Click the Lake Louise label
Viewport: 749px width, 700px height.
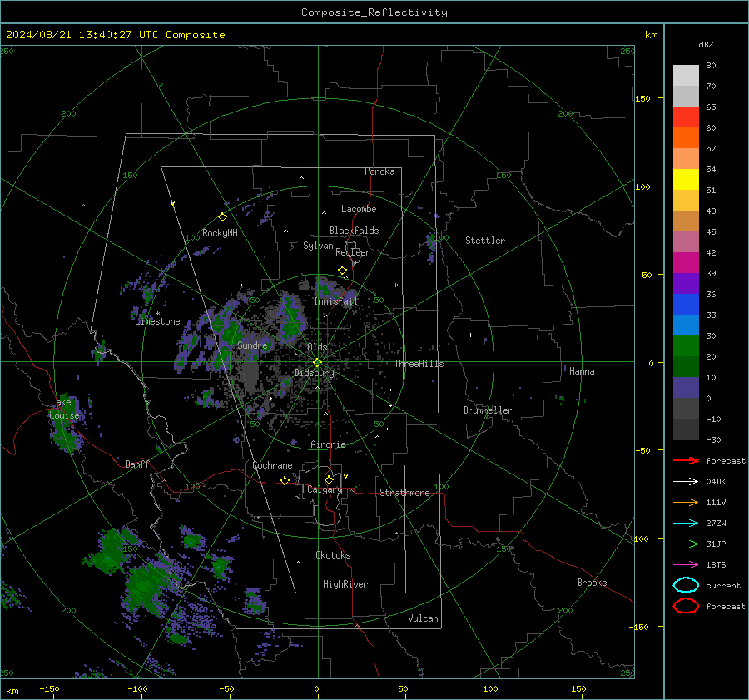tap(64, 409)
